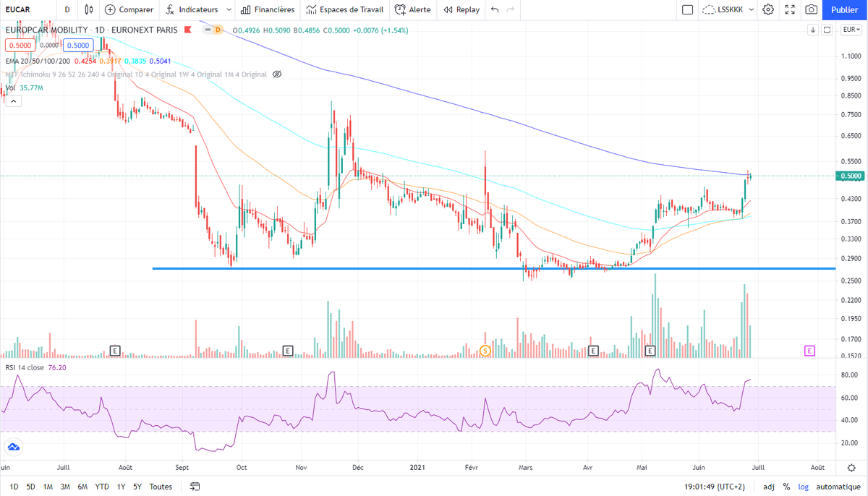Set the date range to 1D
Screen dimensions: 868x496
pyautogui.click(x=14, y=487)
